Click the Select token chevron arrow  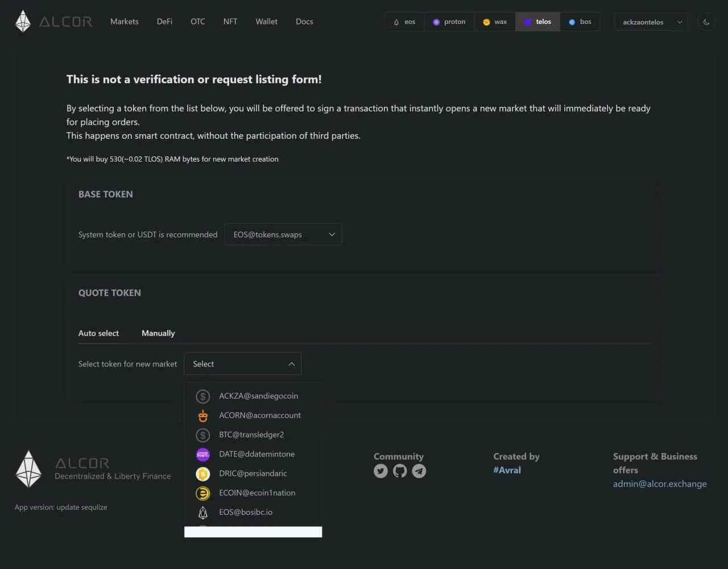(292, 364)
